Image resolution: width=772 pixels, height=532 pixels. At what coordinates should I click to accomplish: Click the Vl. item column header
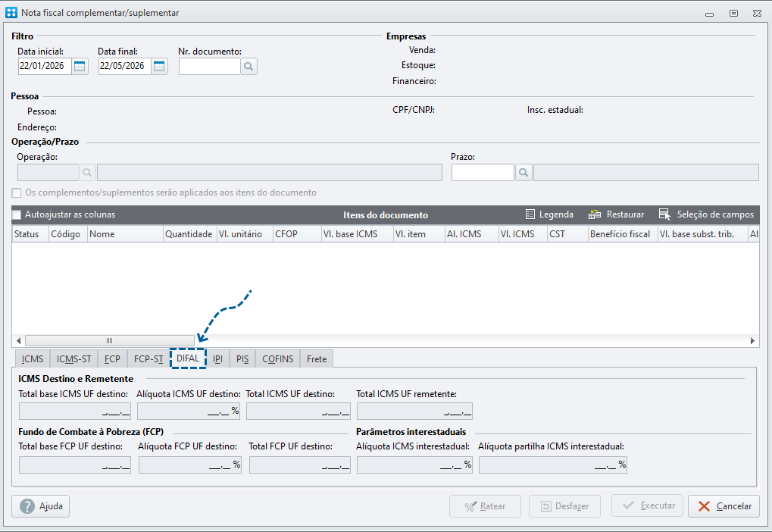[419, 234]
